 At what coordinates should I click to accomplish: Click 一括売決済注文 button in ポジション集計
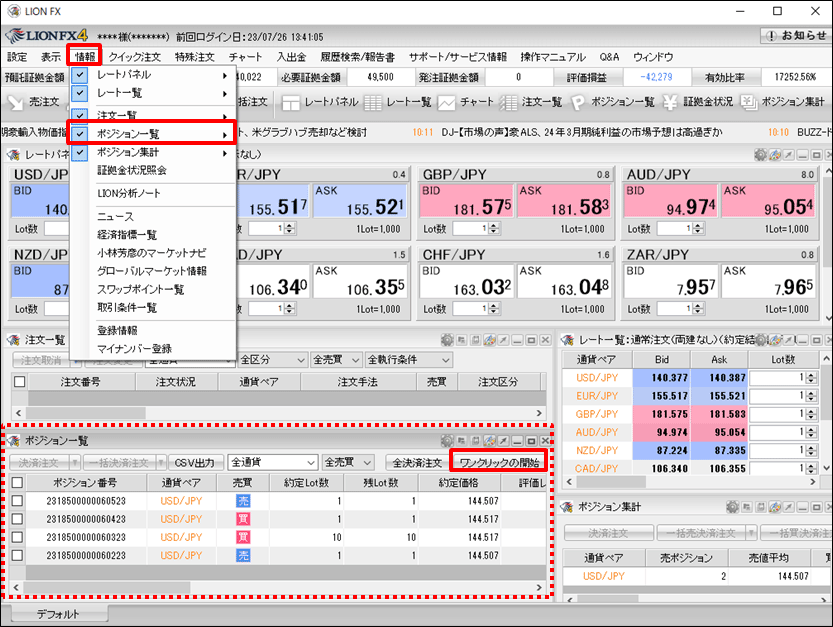(x=701, y=532)
